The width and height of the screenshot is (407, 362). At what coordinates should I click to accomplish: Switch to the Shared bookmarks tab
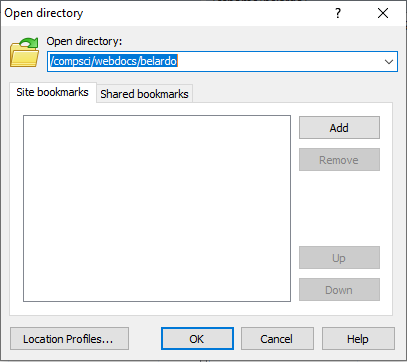click(x=144, y=94)
